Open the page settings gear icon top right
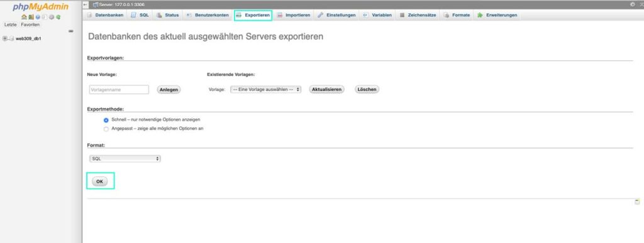The height and width of the screenshot is (243, 644). [633, 4]
